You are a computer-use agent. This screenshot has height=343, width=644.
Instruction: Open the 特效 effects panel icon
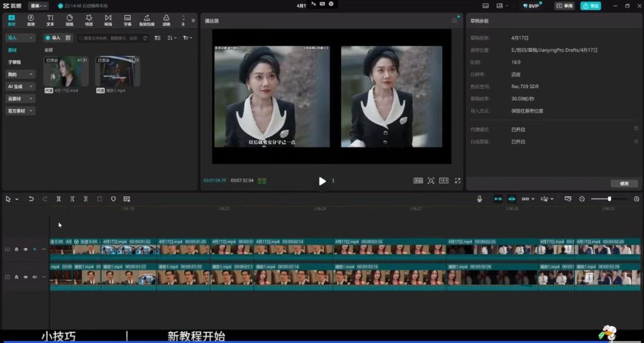[x=89, y=20]
